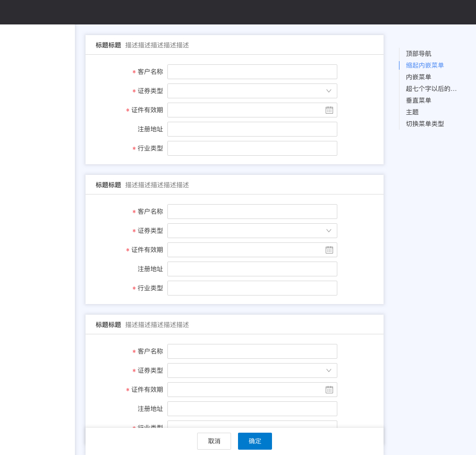Screen dimensions: 476x455
Task: Open calendar icon in third form's 证件有效期
Action: click(x=329, y=390)
